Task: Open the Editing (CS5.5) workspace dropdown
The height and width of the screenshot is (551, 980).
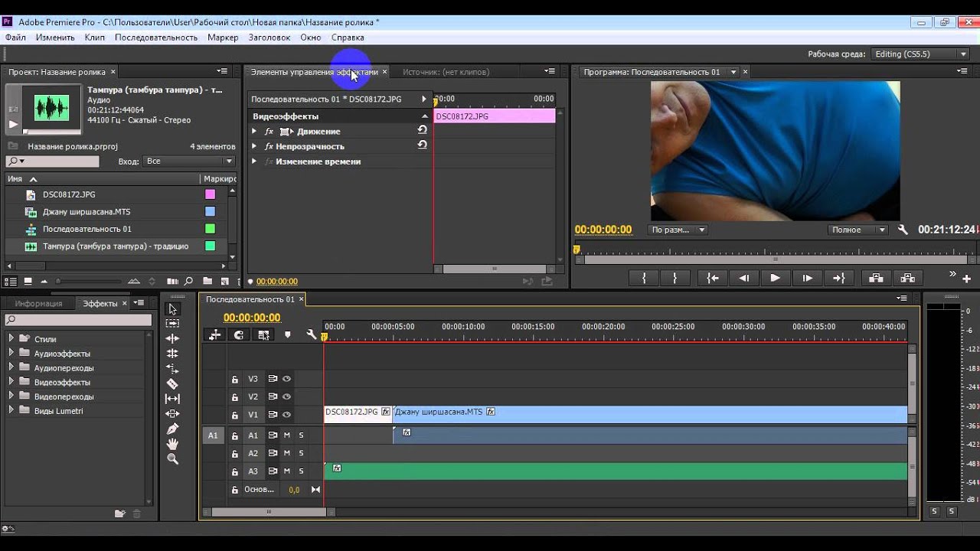Action: pos(921,54)
